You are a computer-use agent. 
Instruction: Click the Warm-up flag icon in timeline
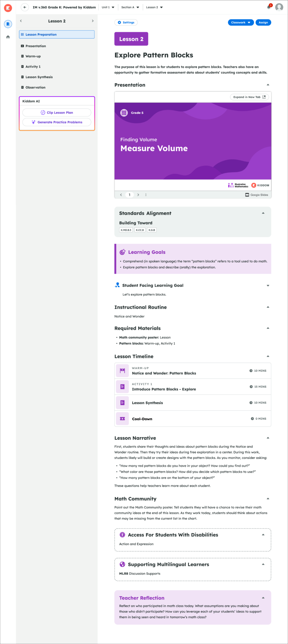tap(122, 370)
